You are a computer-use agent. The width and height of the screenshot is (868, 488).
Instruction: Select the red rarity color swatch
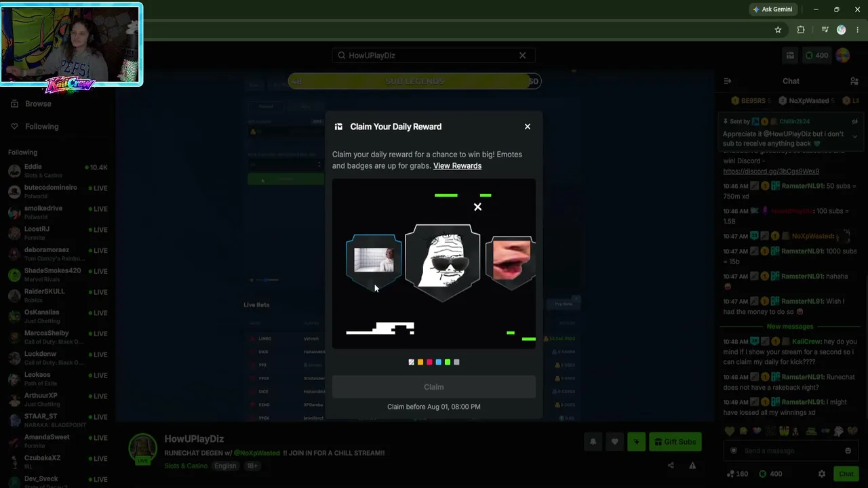[429, 362]
